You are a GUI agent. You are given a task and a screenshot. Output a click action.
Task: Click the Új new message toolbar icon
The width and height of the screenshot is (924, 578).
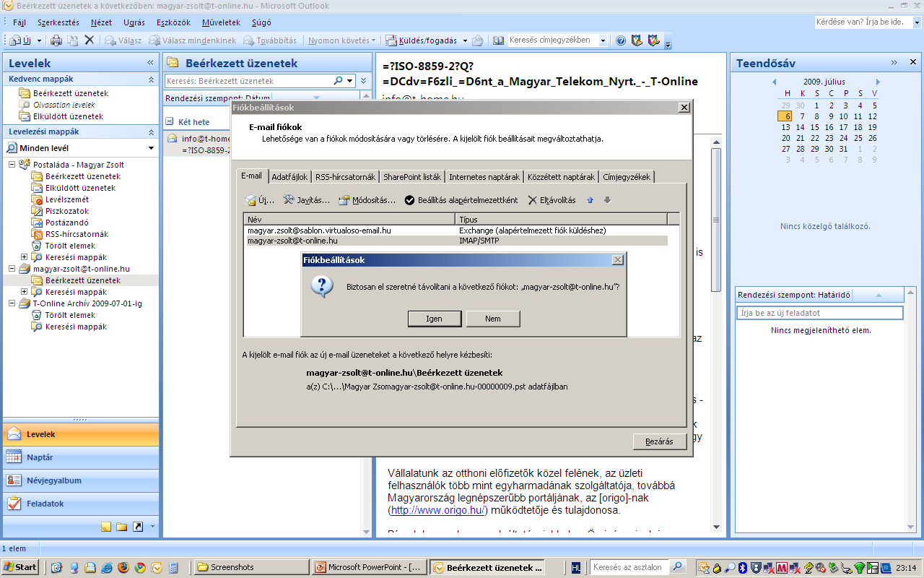(x=22, y=40)
